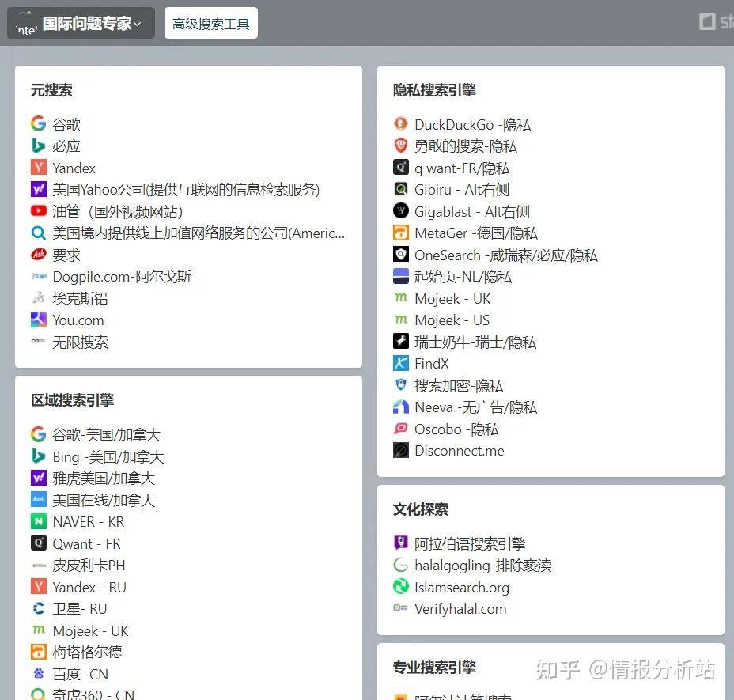Image resolution: width=734 pixels, height=700 pixels.
Task: Click the Google icon beside 谷歌
Action: (39, 123)
